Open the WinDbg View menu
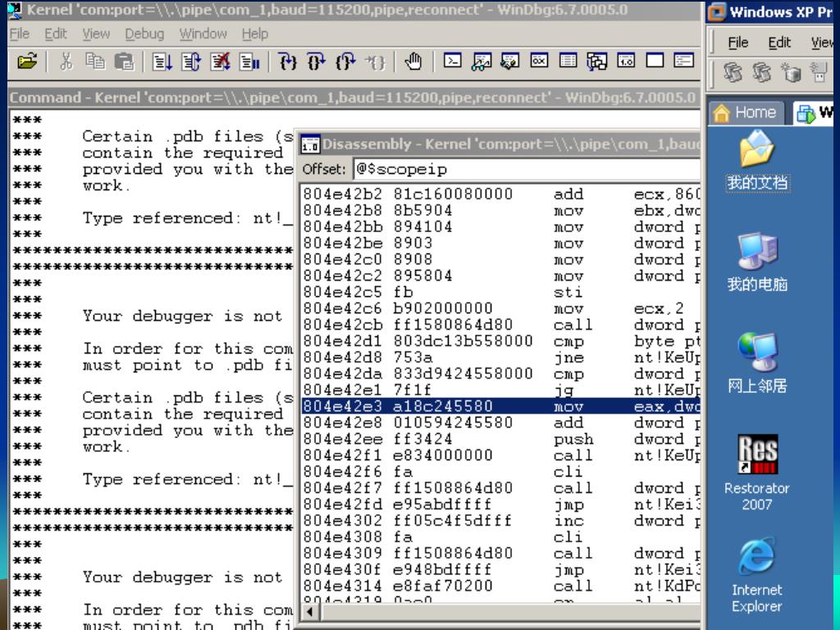Viewport: 840px width, 630px height. (x=96, y=34)
